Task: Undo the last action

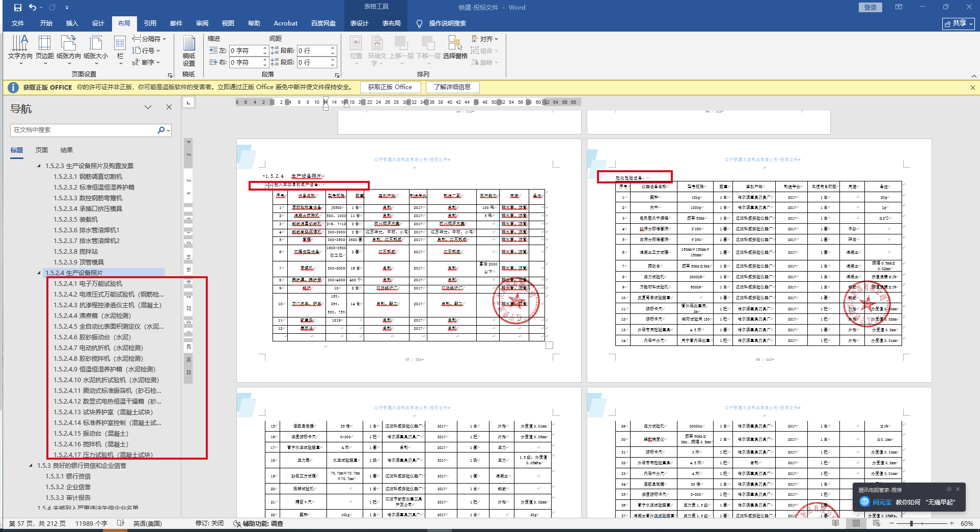Action: [x=33, y=8]
